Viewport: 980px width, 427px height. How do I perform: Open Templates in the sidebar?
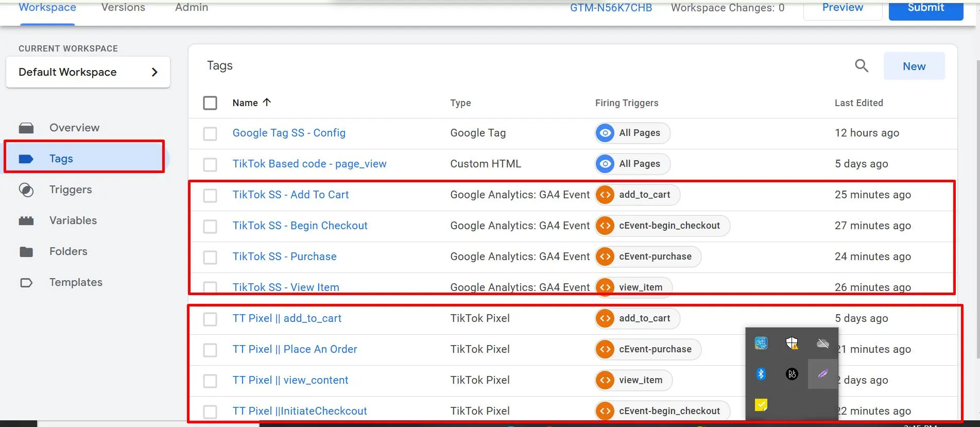point(76,282)
